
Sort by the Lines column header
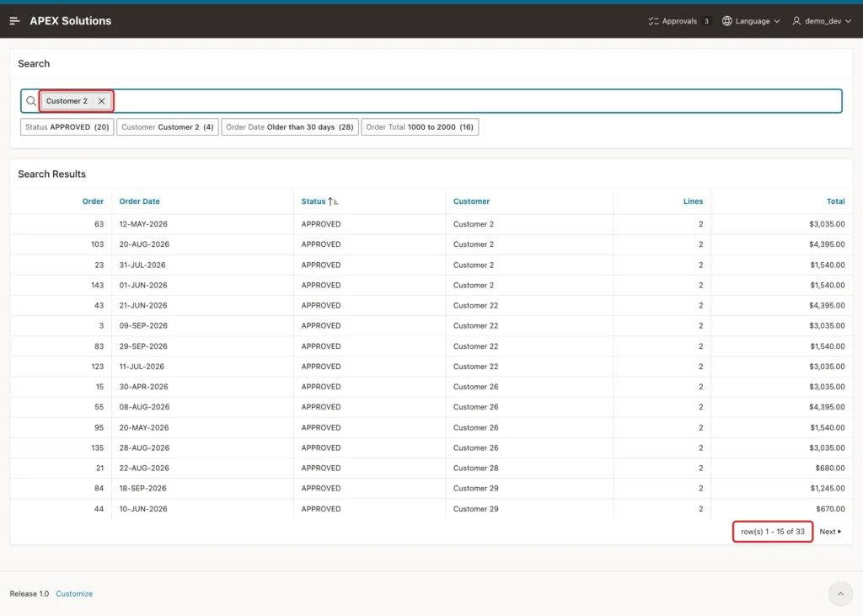tap(693, 201)
